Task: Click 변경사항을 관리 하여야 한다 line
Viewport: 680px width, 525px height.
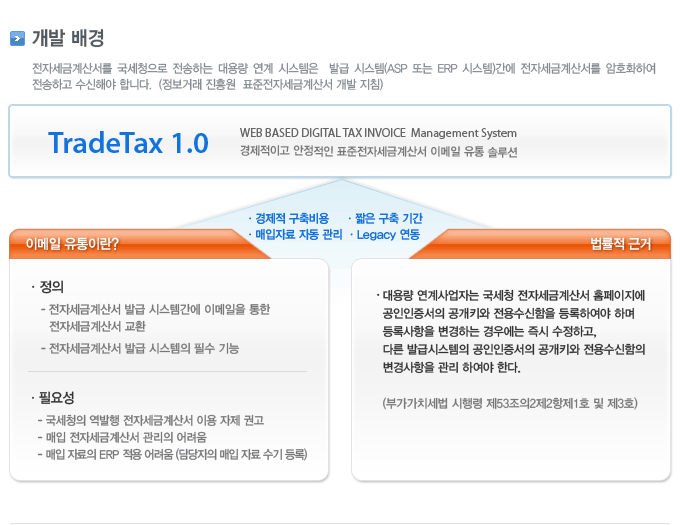Action: click(x=451, y=368)
